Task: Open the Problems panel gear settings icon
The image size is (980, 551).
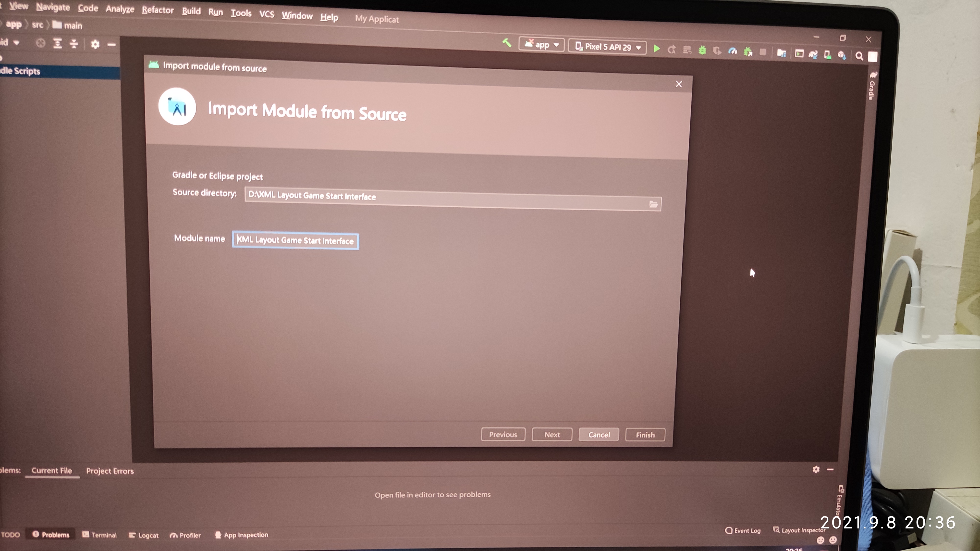Action: point(816,469)
